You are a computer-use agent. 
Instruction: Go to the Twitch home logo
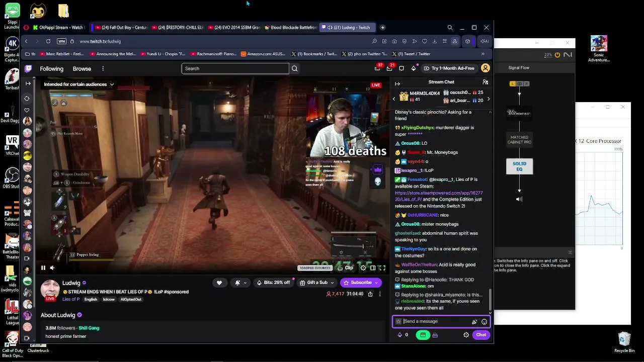pos(28,68)
